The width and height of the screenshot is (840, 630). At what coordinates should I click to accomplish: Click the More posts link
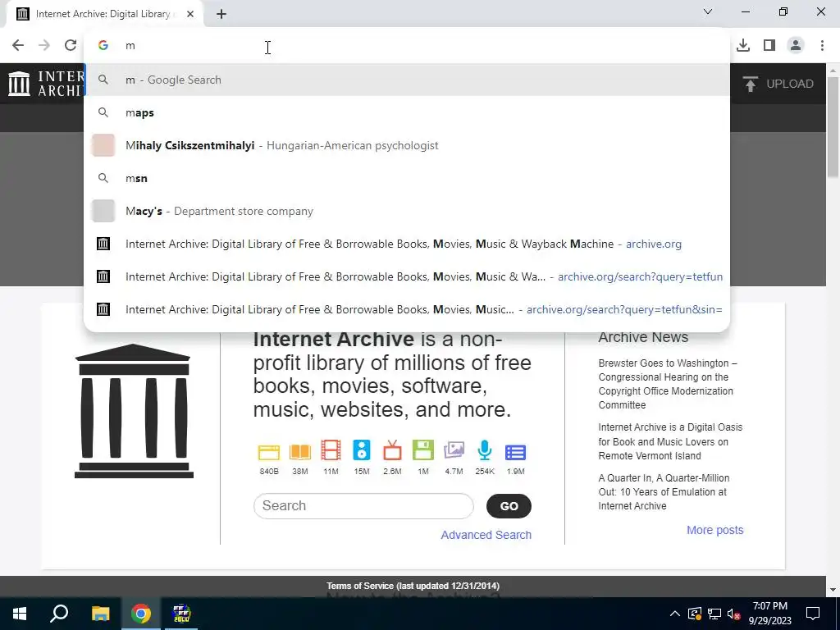click(x=715, y=530)
